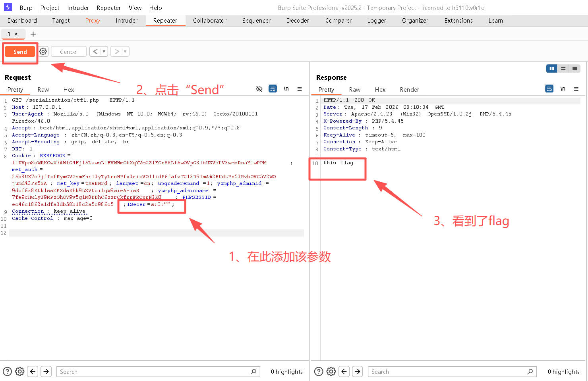The height and width of the screenshot is (381, 588).
Task: Open the Intruder menu in menu bar
Action: [78, 8]
